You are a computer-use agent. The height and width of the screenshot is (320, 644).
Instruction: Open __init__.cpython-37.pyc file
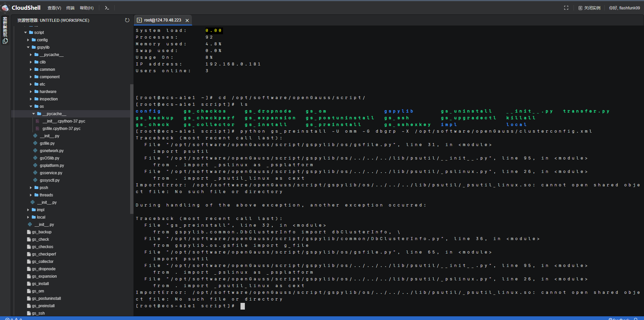click(64, 121)
